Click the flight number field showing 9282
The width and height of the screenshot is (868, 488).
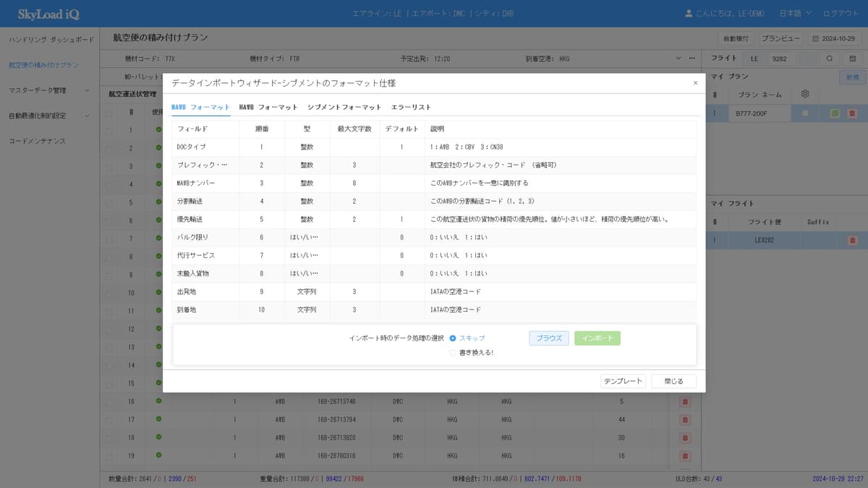tap(782, 58)
